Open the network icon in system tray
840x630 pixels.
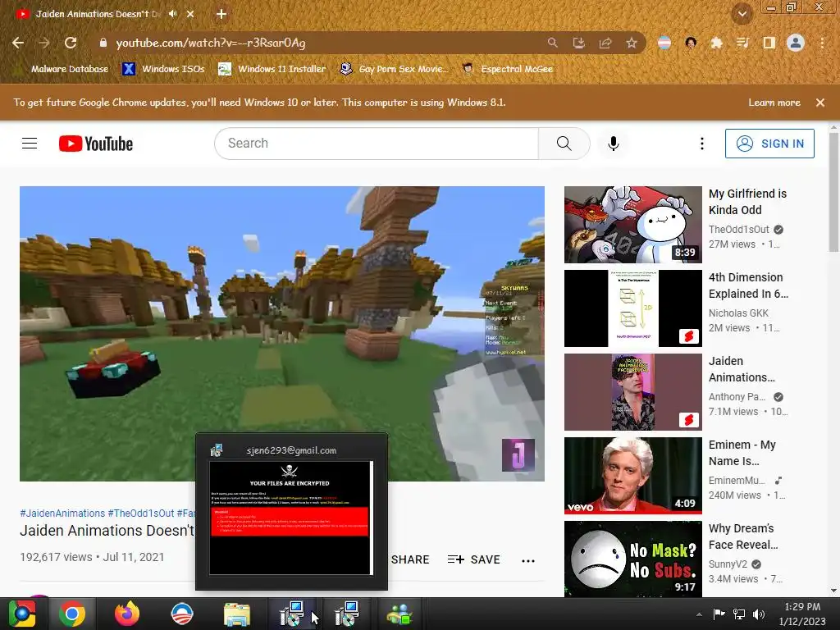pyautogui.click(x=739, y=614)
